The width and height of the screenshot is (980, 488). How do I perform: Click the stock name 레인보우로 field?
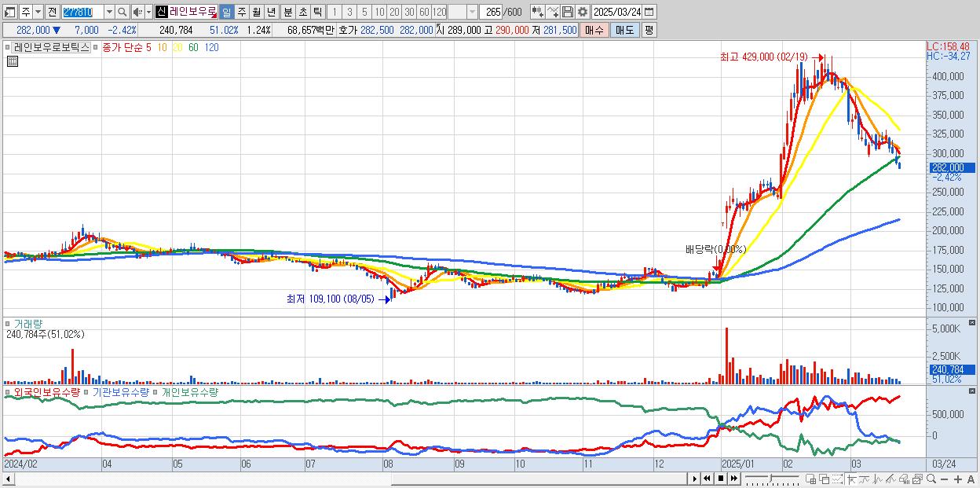click(193, 12)
